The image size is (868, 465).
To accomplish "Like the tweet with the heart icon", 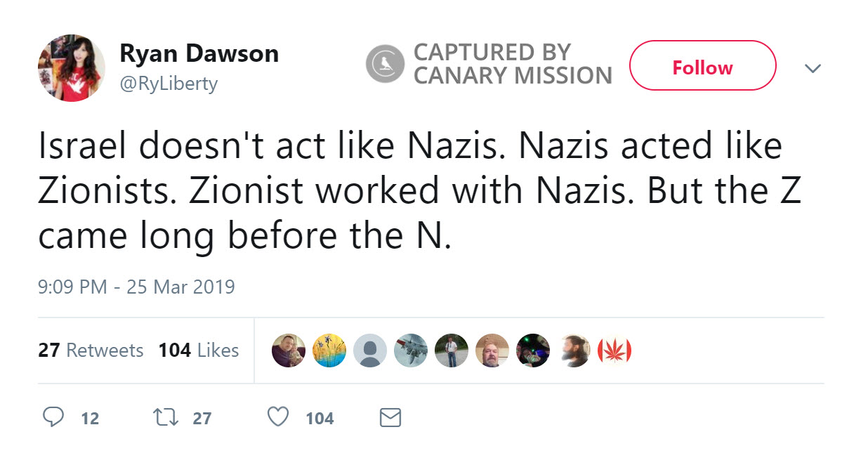I will coord(277,417).
